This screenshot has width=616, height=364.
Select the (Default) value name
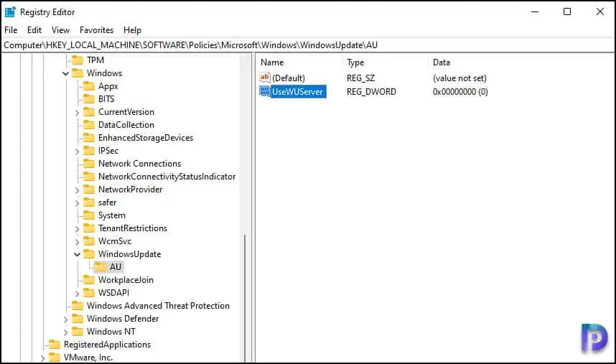coord(289,78)
